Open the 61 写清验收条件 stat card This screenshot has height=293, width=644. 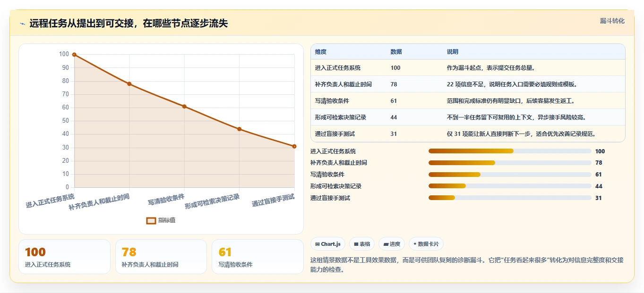pyautogui.click(x=258, y=257)
